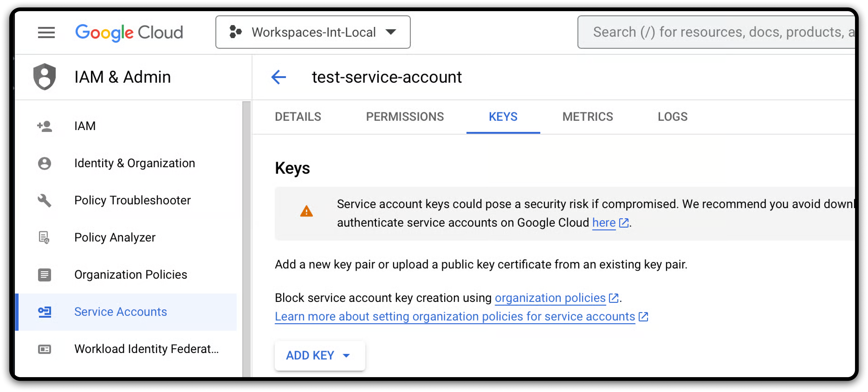Switch to the PERMISSIONS tab
The image size is (868, 392).
pyautogui.click(x=405, y=117)
